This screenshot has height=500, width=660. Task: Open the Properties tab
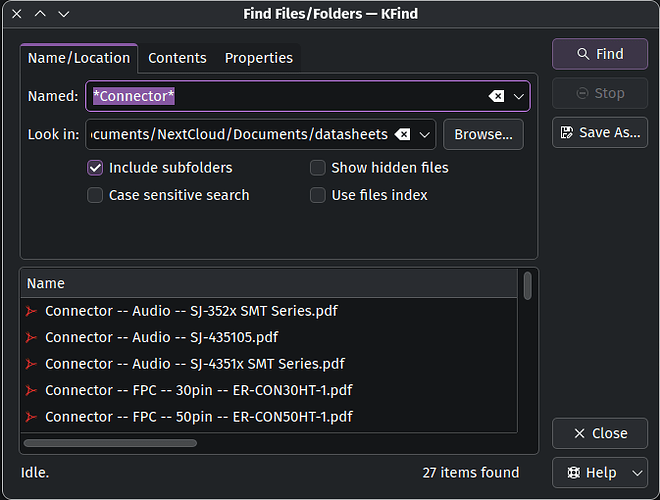(x=258, y=58)
